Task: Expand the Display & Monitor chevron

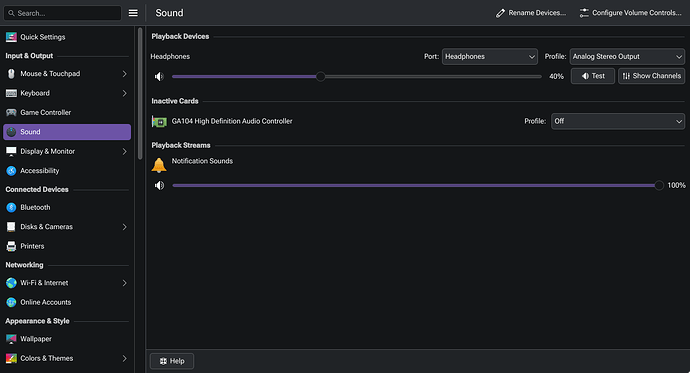Action: pos(125,151)
